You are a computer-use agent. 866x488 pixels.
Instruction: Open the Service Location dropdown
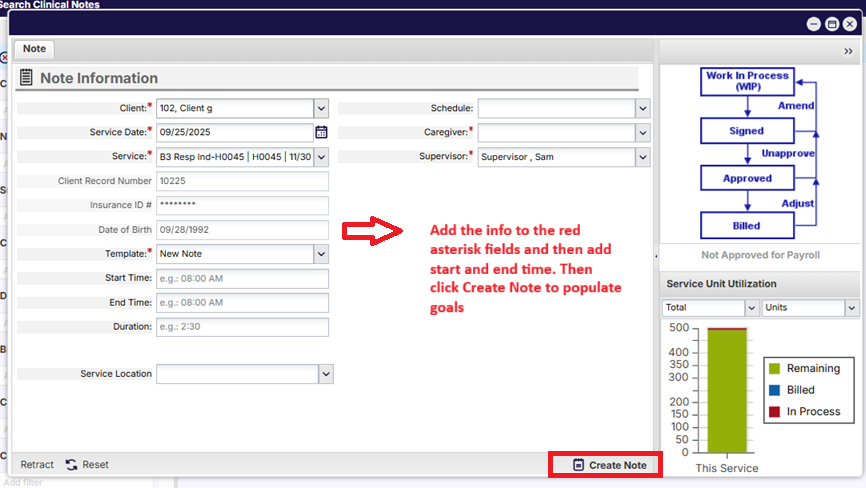tap(326, 374)
